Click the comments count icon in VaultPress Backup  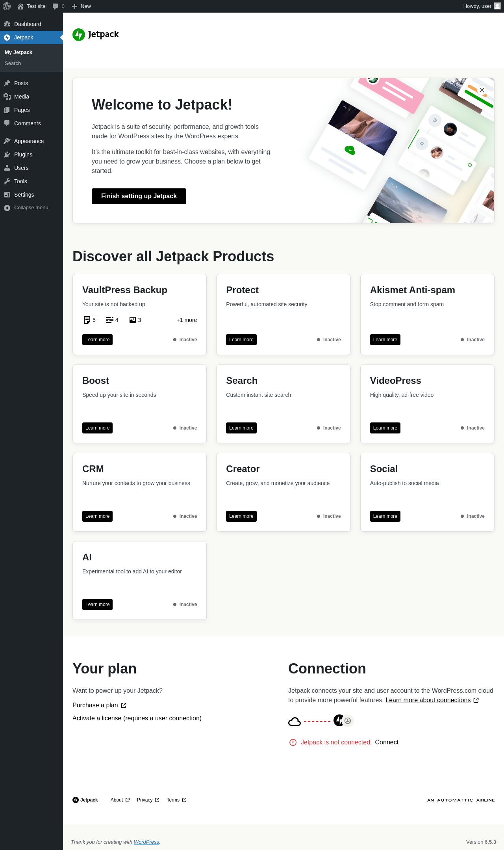(x=110, y=320)
